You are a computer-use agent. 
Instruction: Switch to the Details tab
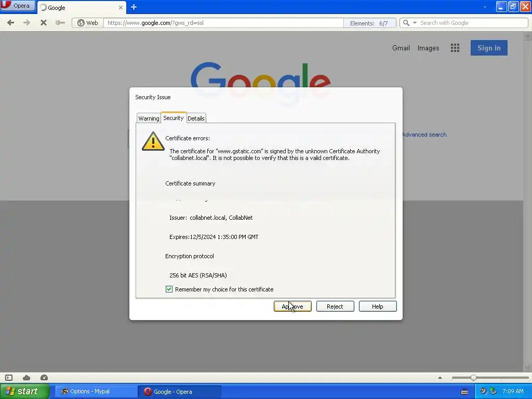pos(196,118)
